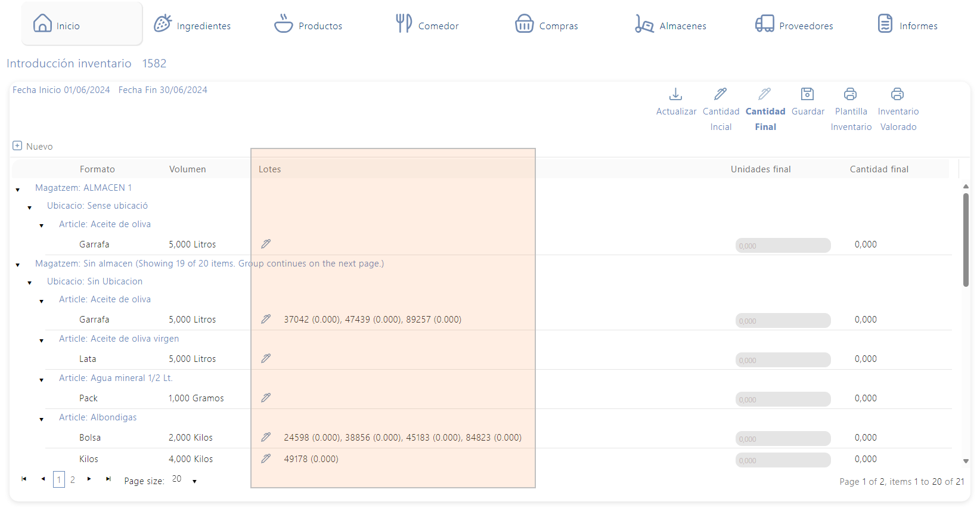This screenshot has height=508, width=980.
Task: Click the Actualizar download icon
Action: coord(675,94)
